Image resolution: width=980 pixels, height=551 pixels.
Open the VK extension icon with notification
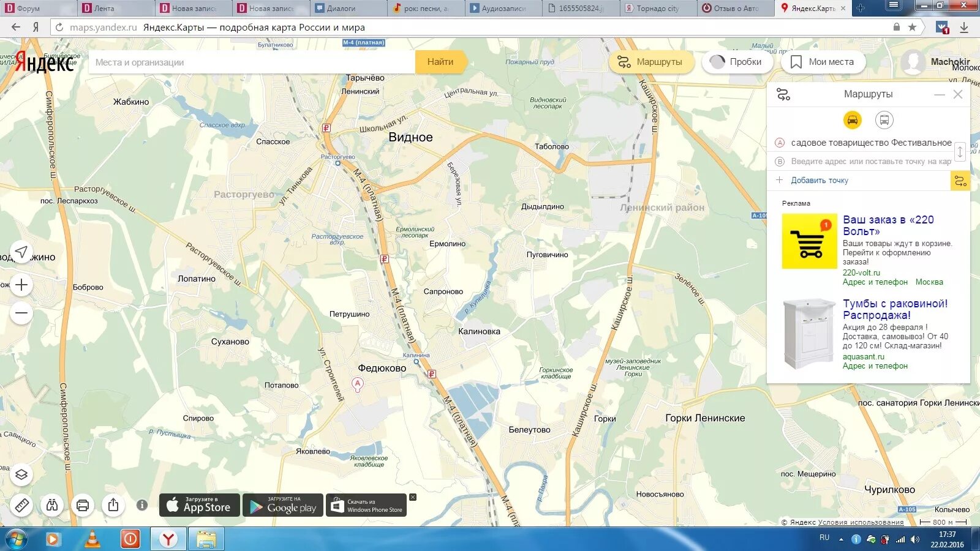click(942, 27)
